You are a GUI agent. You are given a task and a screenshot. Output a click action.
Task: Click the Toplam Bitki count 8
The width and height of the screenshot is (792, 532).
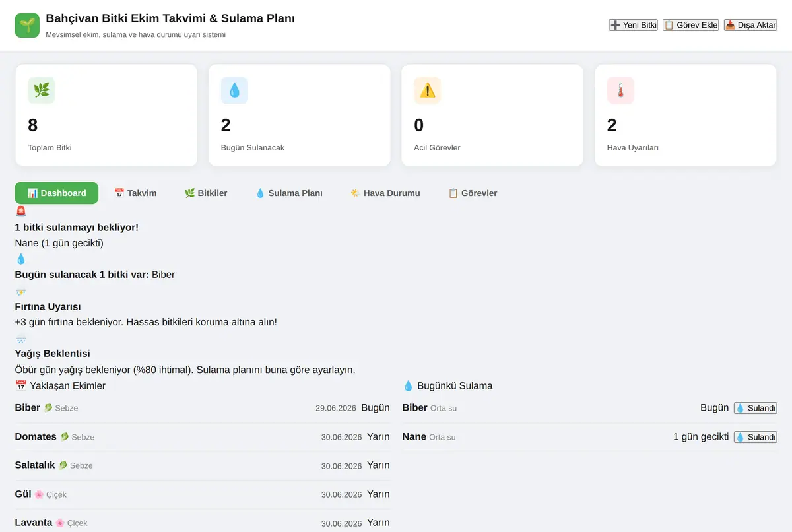pos(33,125)
